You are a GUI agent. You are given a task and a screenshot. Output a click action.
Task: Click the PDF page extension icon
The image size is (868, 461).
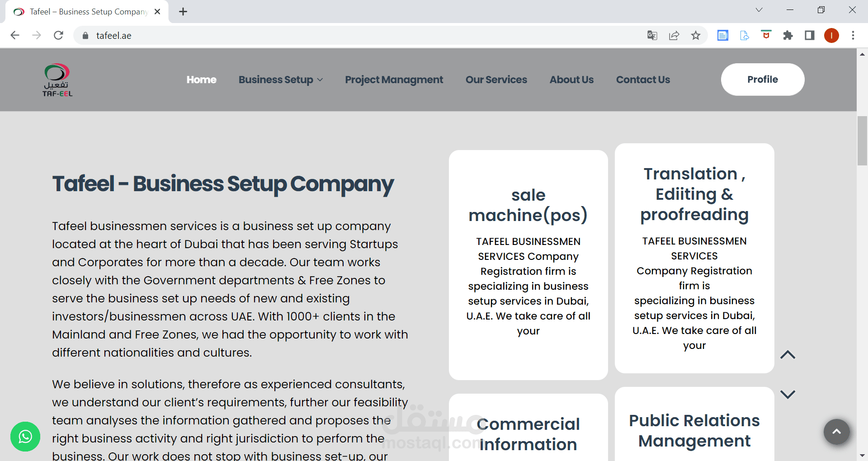coord(745,35)
